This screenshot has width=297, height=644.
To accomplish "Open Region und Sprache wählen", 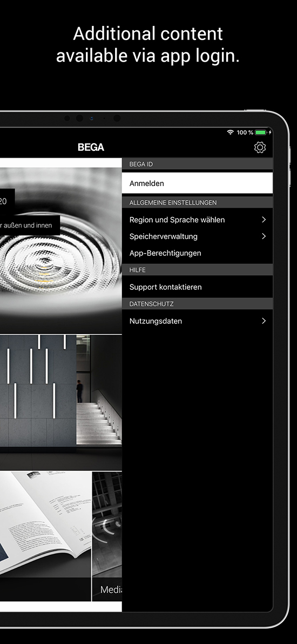I will click(x=197, y=220).
